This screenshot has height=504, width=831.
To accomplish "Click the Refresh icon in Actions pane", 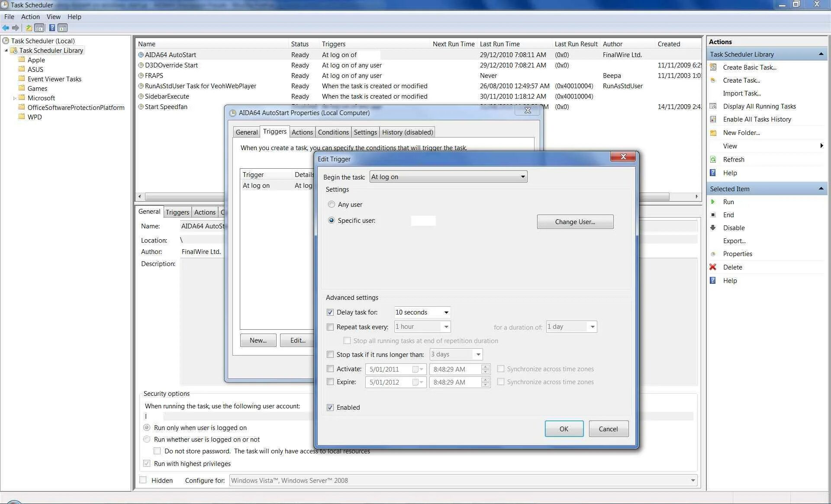I will (x=713, y=160).
